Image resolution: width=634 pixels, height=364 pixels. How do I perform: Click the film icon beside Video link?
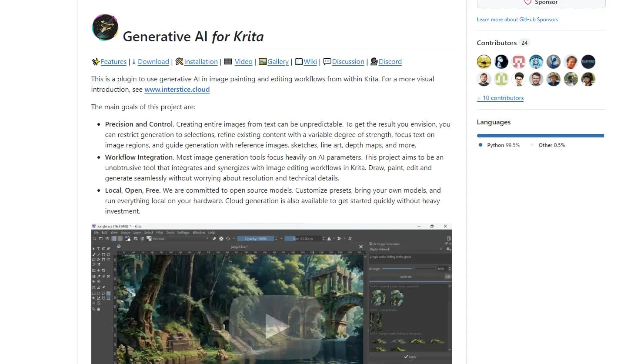pyautogui.click(x=228, y=62)
